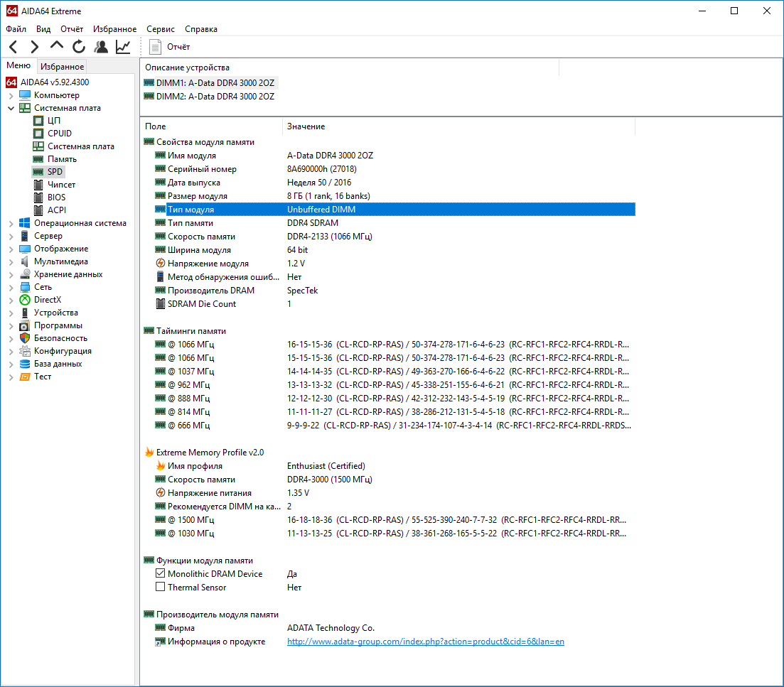Open the Память memory tree item

point(62,159)
